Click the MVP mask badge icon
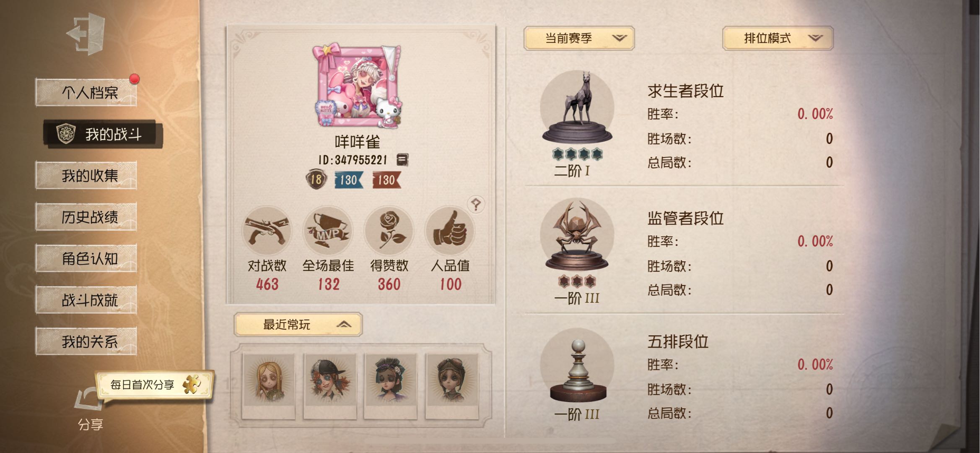 pos(328,231)
